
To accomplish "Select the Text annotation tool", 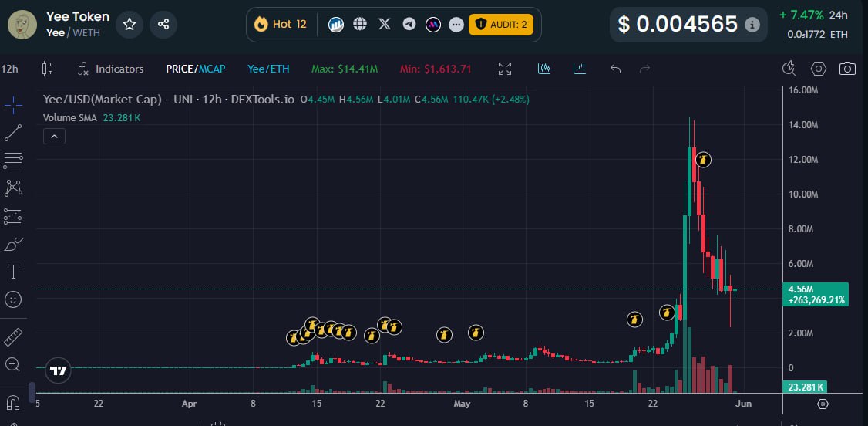I will tap(13, 272).
